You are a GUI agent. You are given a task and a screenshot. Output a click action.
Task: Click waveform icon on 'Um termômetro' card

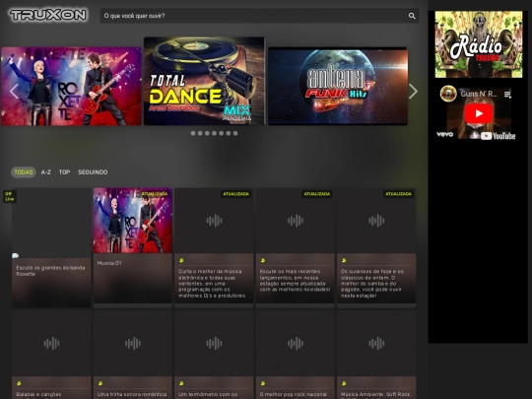click(214, 344)
